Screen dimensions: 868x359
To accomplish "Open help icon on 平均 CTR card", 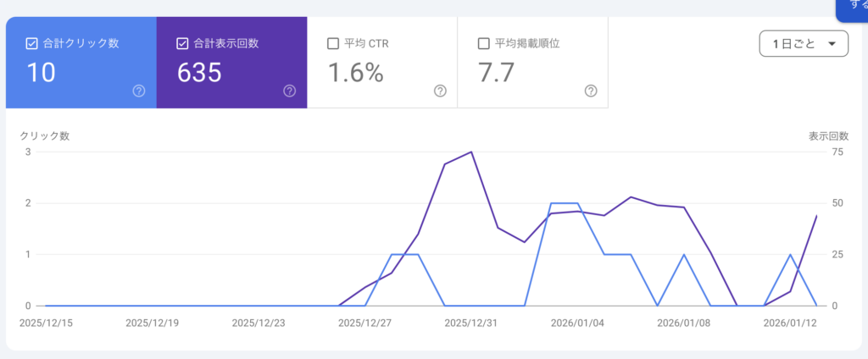I will click(x=440, y=91).
